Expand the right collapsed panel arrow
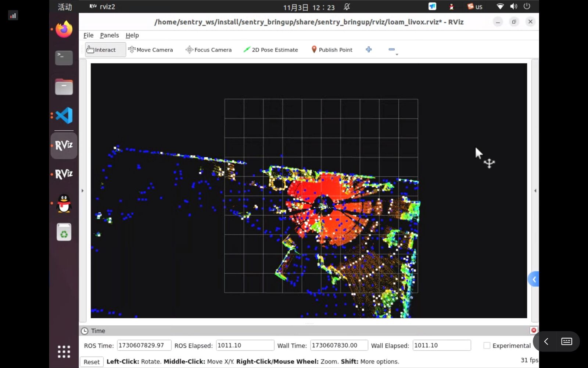Screen dimensions: 588x368 [x=535, y=191]
